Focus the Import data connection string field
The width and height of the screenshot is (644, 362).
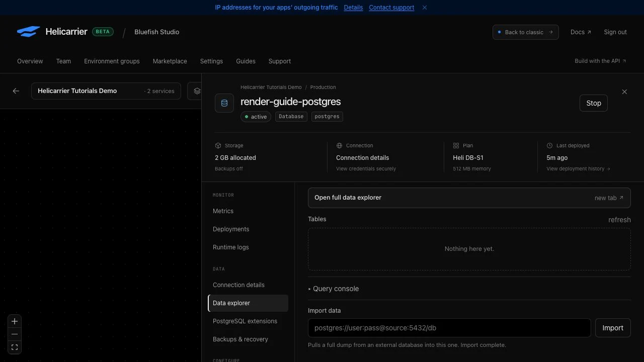(x=449, y=328)
